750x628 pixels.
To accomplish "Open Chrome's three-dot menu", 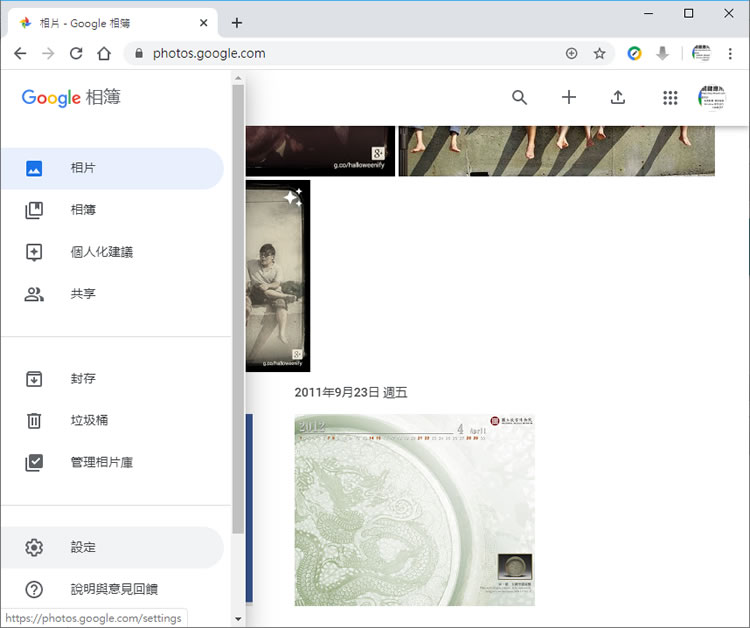I will (730, 54).
